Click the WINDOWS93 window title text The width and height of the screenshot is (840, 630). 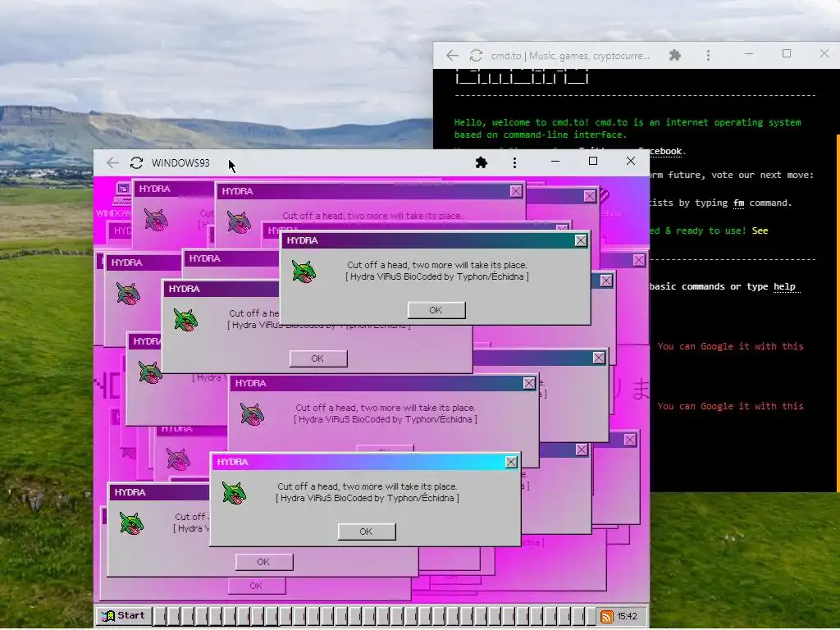click(180, 163)
